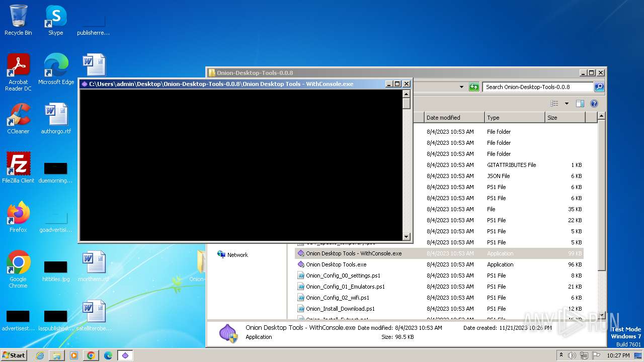
Task: Open Windows Media Player taskbar icon
Action: coord(74,355)
